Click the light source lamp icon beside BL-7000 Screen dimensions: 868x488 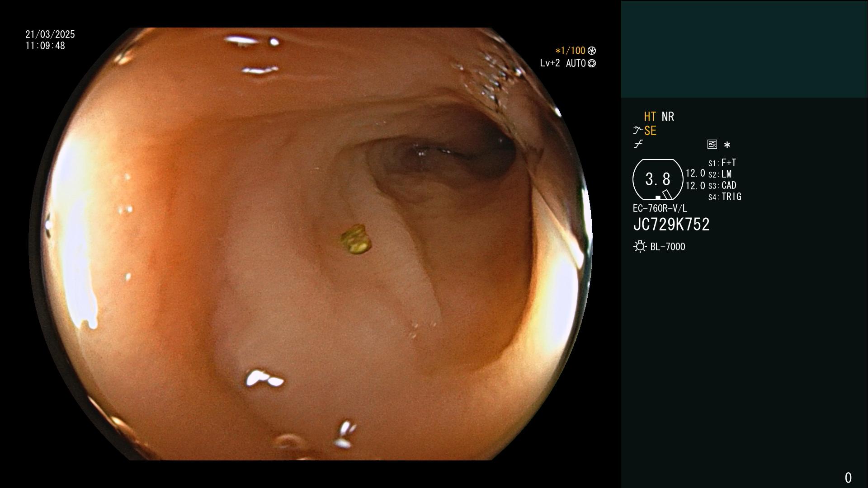tap(640, 247)
